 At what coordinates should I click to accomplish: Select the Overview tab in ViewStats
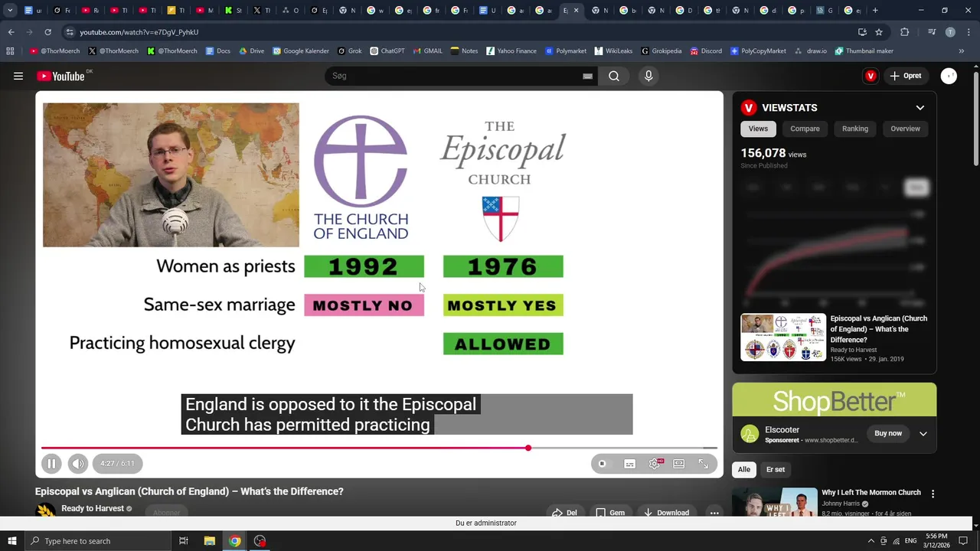pyautogui.click(x=905, y=129)
